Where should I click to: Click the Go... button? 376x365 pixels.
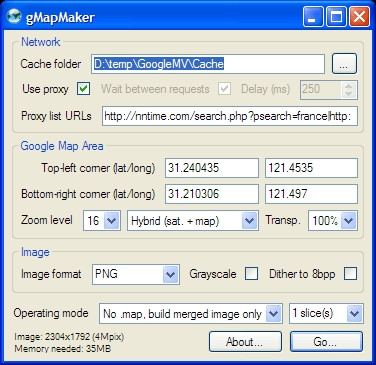(326, 342)
